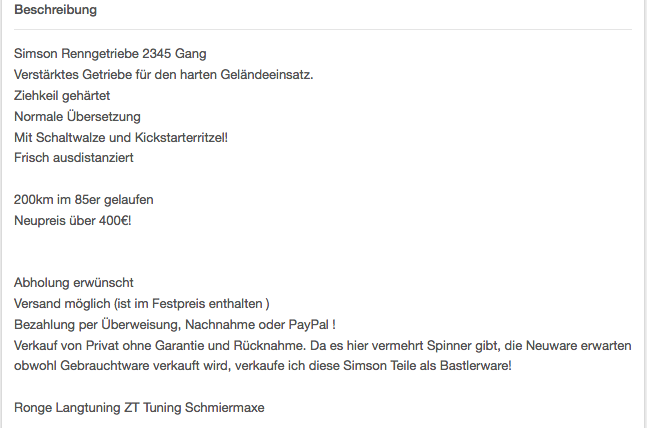
Task: Click "Ronge Langtuning" in the last line
Action: (x=67, y=408)
